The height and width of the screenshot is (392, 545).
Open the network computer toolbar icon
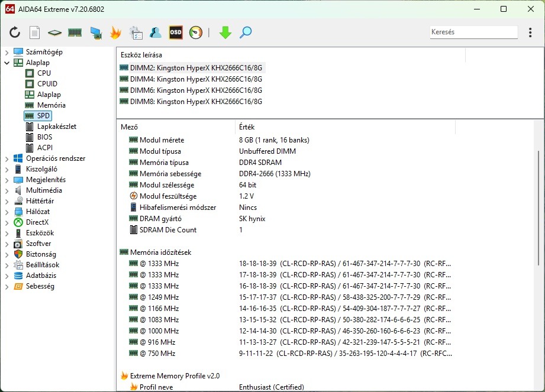[x=96, y=33]
